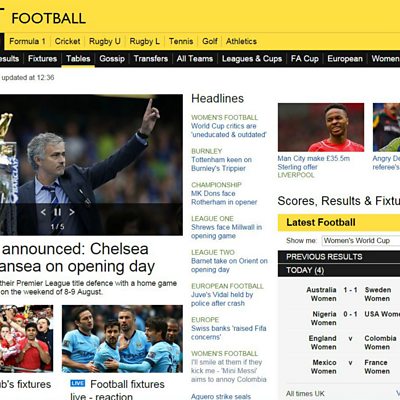Viewport: 400px width, 400px height.
Task: Open the Tables tab
Action: (x=78, y=59)
